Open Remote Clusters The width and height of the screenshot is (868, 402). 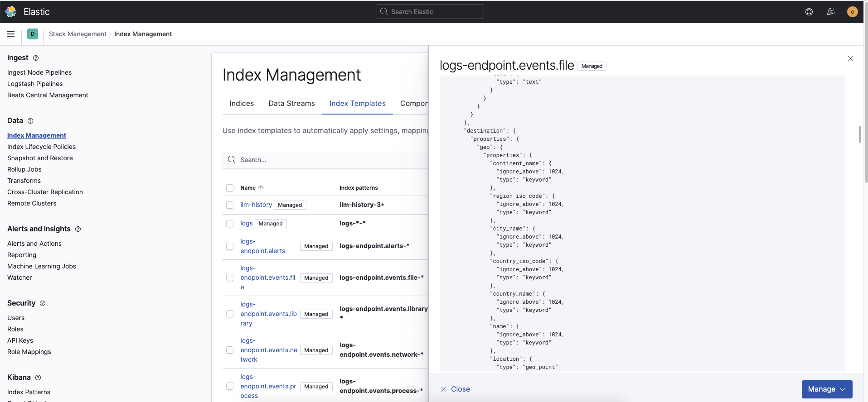point(32,203)
